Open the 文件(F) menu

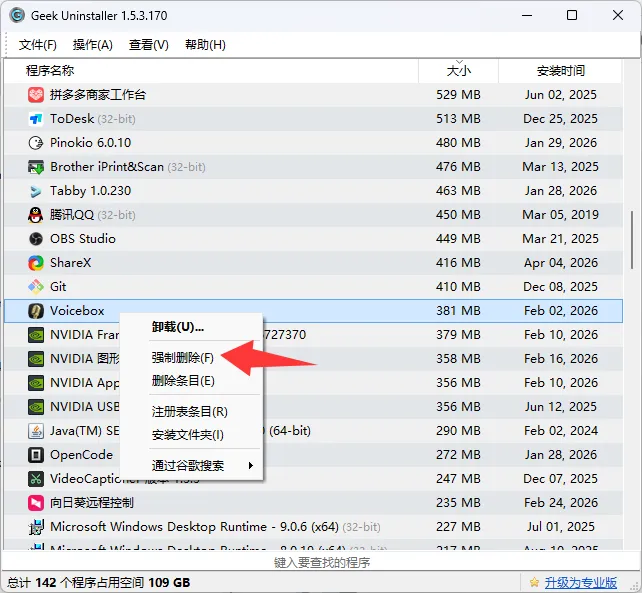click(x=37, y=45)
